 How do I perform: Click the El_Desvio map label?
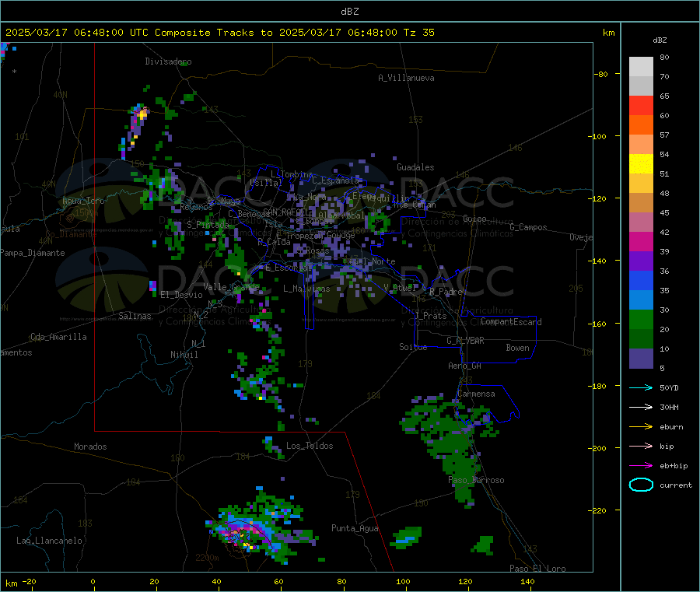coord(182,295)
